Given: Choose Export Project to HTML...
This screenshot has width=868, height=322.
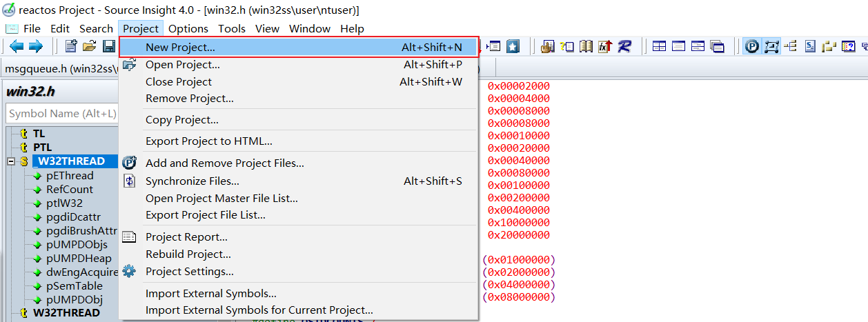Looking at the screenshot, I should (x=299, y=141).
